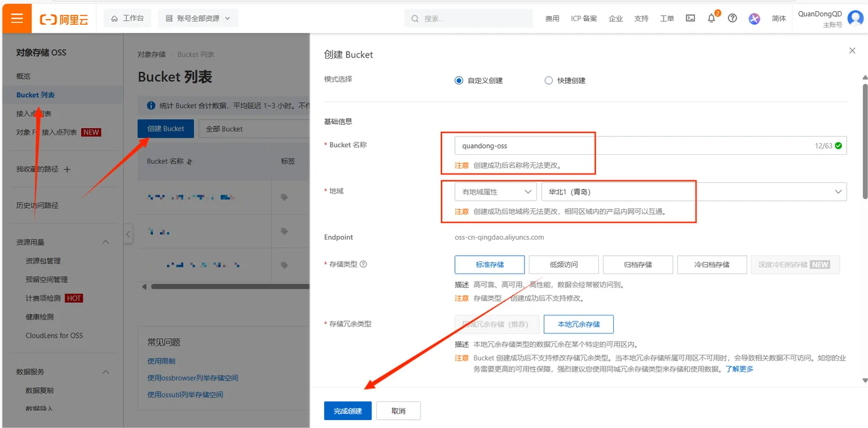Choose Cold Archive storage type
This screenshot has height=428, width=868.
712,264
